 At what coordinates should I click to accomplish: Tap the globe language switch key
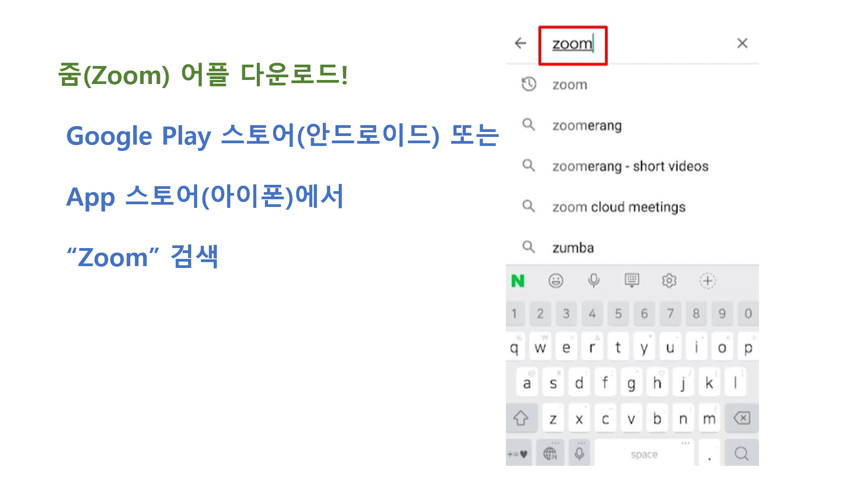coord(550,454)
